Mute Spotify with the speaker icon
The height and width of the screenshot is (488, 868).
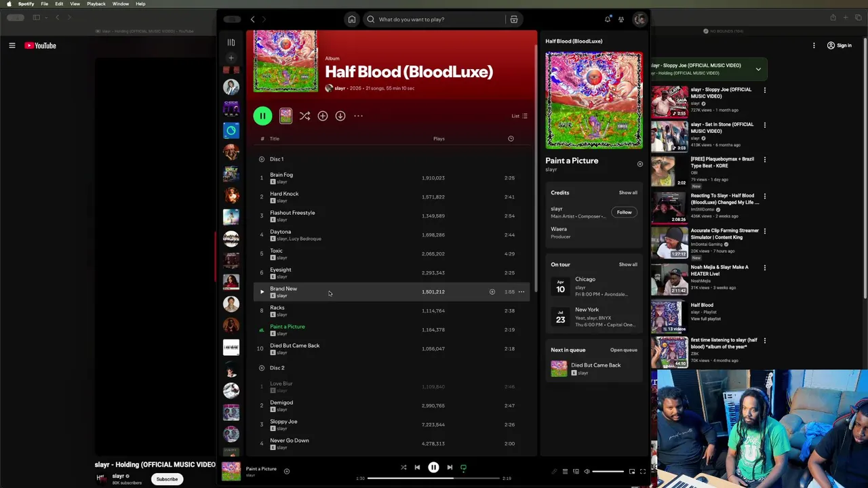[587, 472]
